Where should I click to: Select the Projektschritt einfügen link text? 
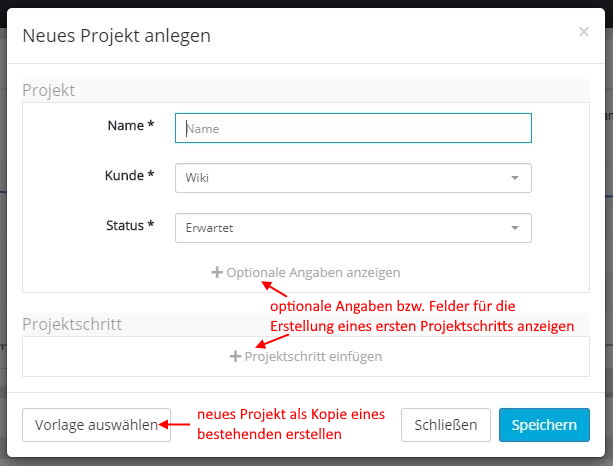coord(313,356)
